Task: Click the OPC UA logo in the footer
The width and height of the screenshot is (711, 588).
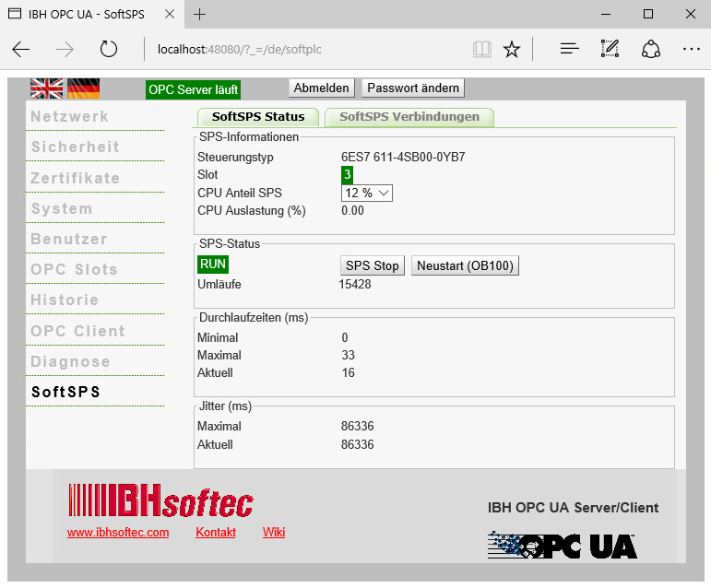Action: (x=563, y=545)
